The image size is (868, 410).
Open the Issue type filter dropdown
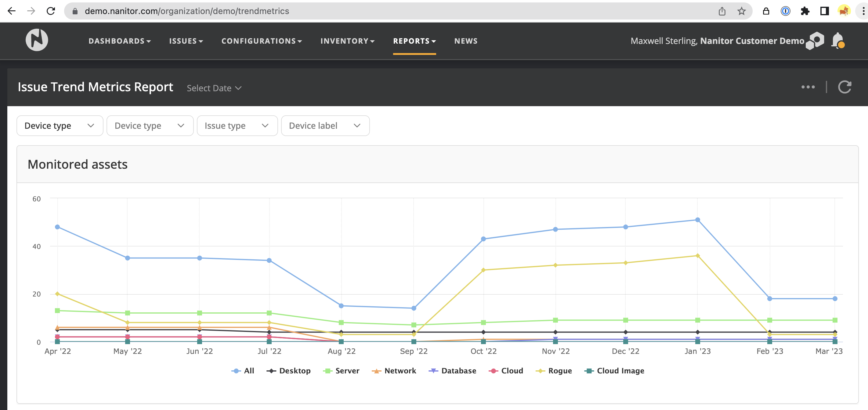point(237,126)
